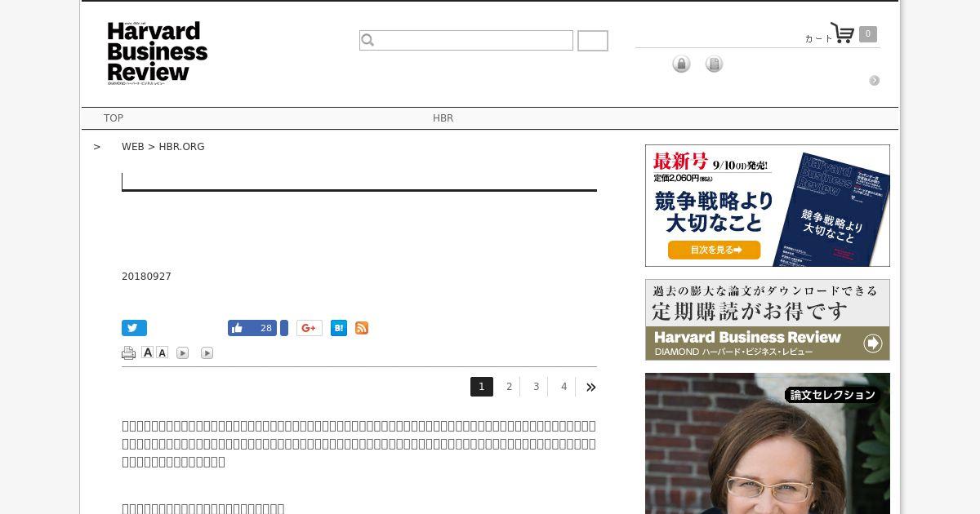
Task: Click the search submit button
Action: click(x=593, y=41)
